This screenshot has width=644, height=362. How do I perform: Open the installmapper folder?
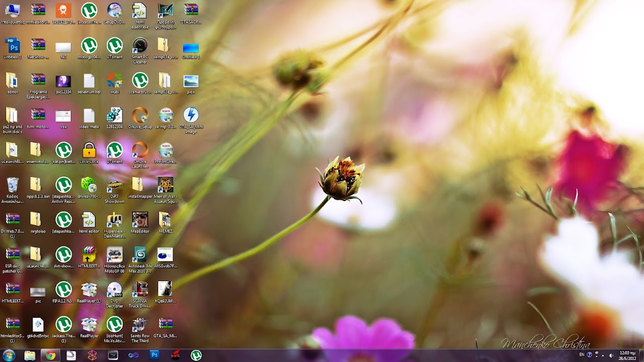coord(140,188)
